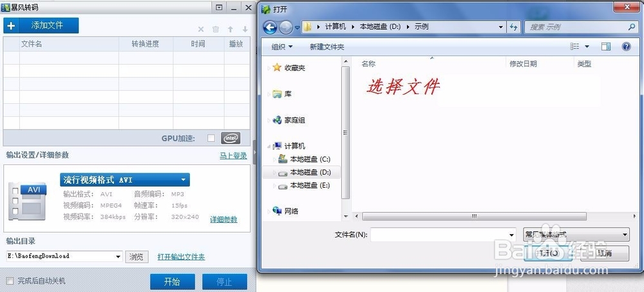Click the help question mark icon

click(626, 46)
